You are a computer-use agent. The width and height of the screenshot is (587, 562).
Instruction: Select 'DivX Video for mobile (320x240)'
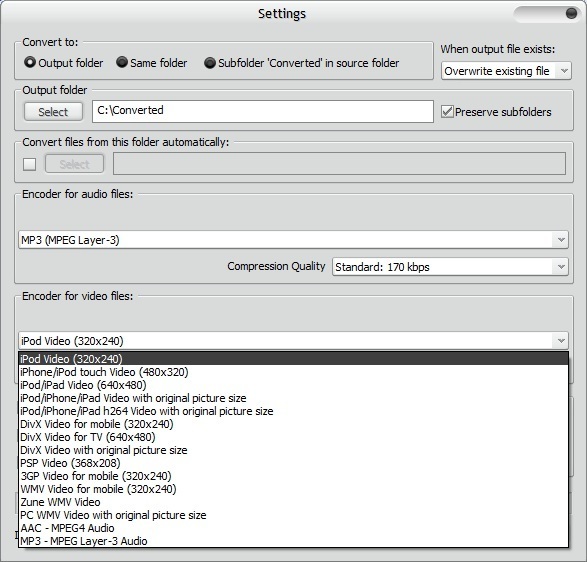point(294,424)
